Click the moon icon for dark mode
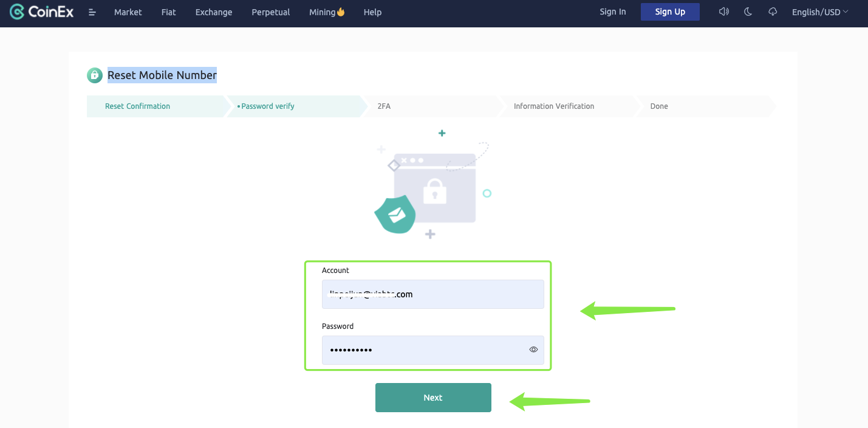 tap(748, 11)
